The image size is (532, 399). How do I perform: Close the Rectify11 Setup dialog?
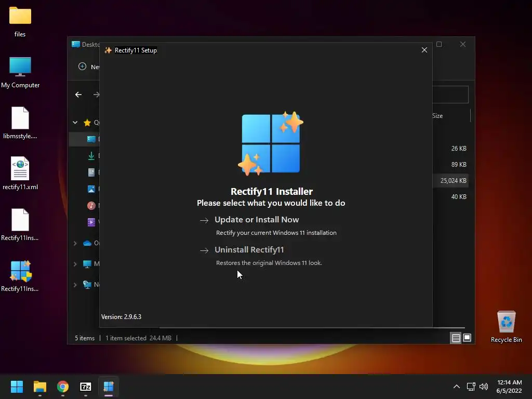424,50
